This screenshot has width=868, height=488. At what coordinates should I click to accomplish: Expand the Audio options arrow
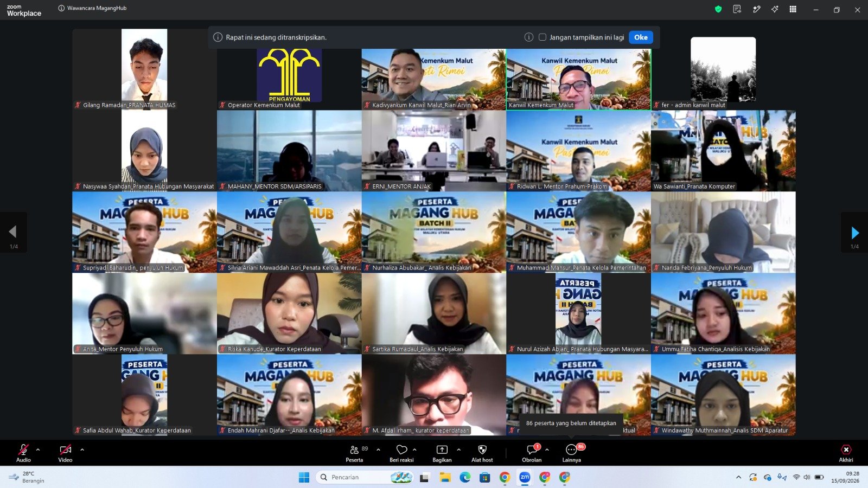click(38, 450)
